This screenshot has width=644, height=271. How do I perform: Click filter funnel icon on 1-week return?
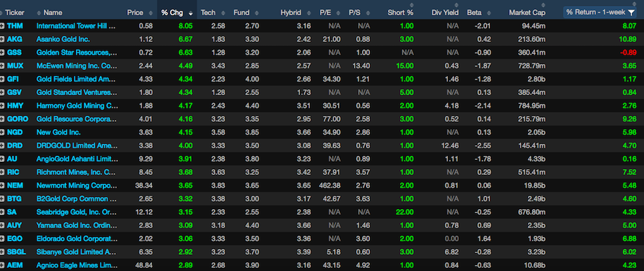[x=633, y=12]
